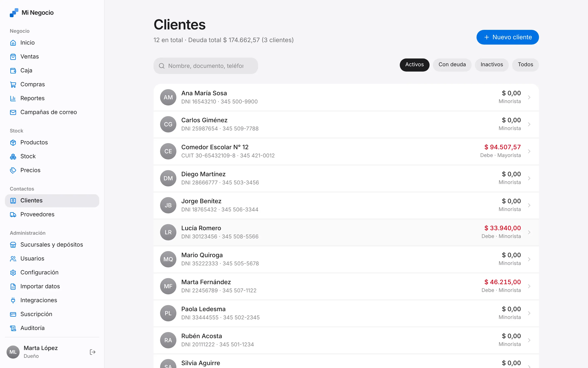The width and height of the screenshot is (588, 368).
Task: Open the Integraciones plug icon
Action: pos(13,300)
